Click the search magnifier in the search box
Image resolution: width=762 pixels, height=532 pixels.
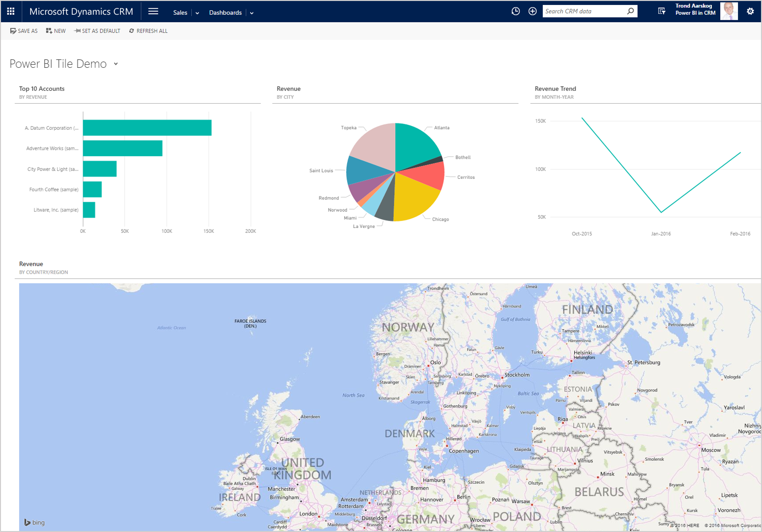[631, 10]
